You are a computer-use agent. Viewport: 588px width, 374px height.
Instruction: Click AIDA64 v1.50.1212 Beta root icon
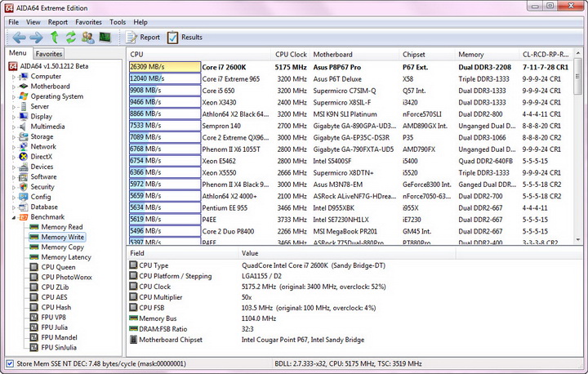[x=13, y=66]
